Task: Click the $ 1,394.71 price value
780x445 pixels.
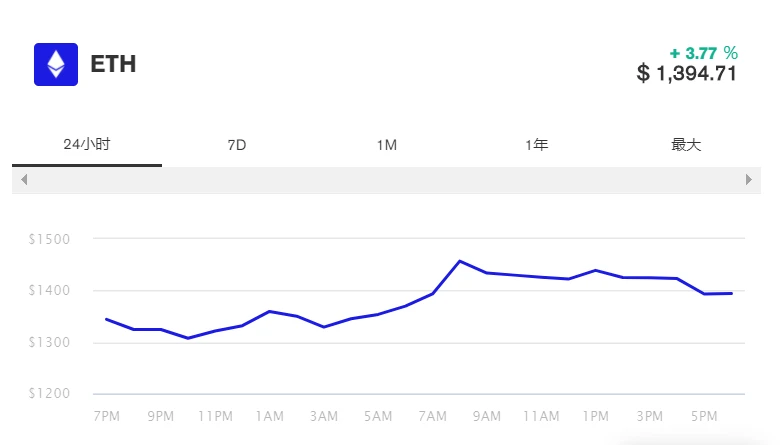Action: point(687,73)
